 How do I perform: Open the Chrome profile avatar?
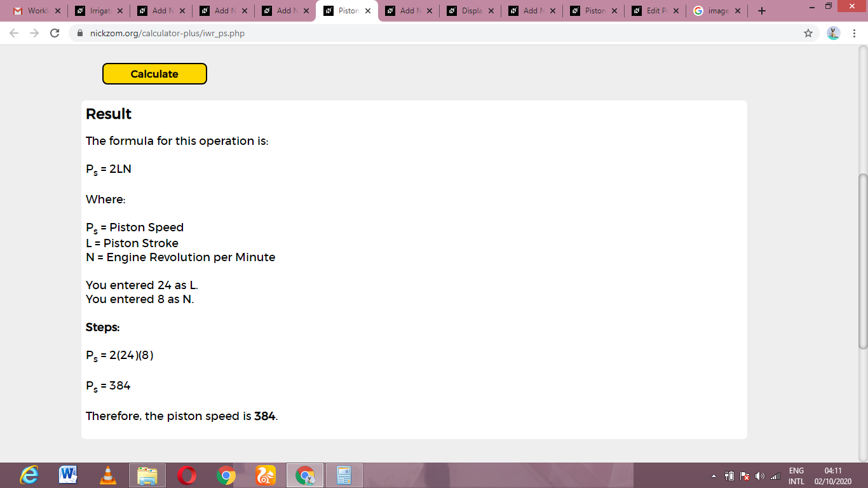click(834, 33)
